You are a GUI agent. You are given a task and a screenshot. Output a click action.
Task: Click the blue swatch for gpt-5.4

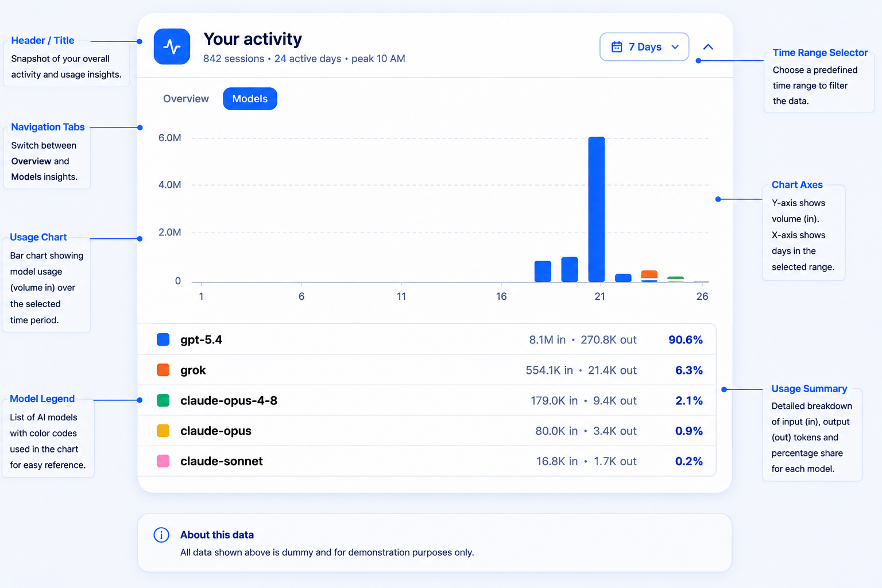click(x=163, y=339)
